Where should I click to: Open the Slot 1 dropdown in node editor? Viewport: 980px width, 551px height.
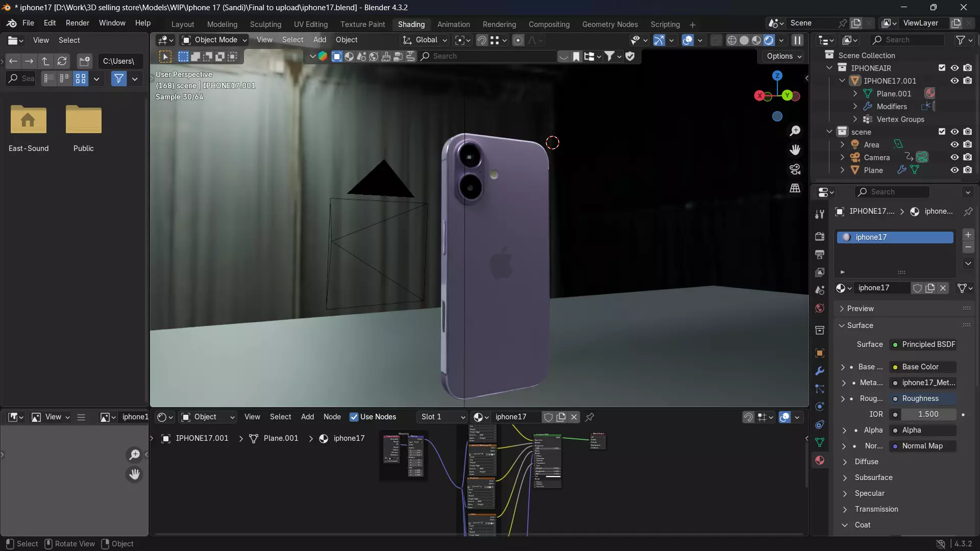click(x=442, y=417)
